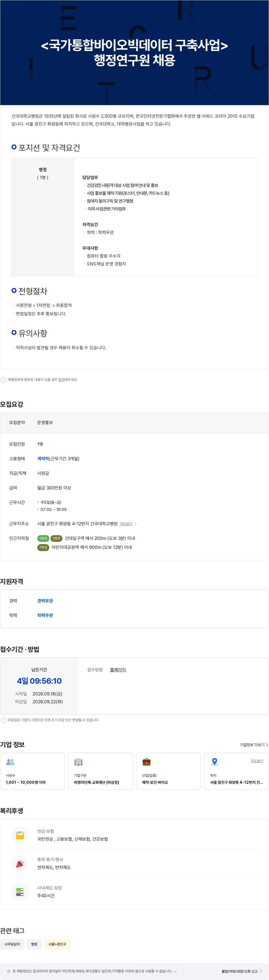Click chevron beside 기업정보 더보기
Image resolution: width=269 pixels, height=980 pixels.
(x=267, y=745)
